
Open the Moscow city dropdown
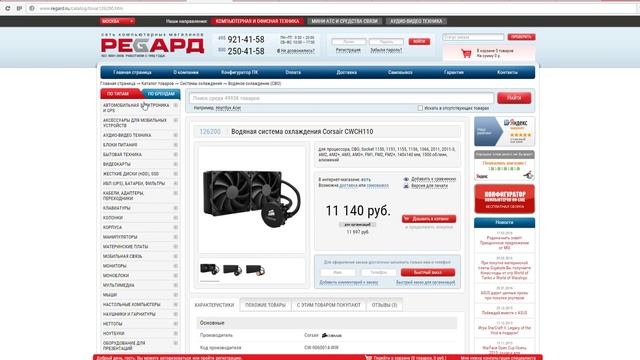pos(118,21)
